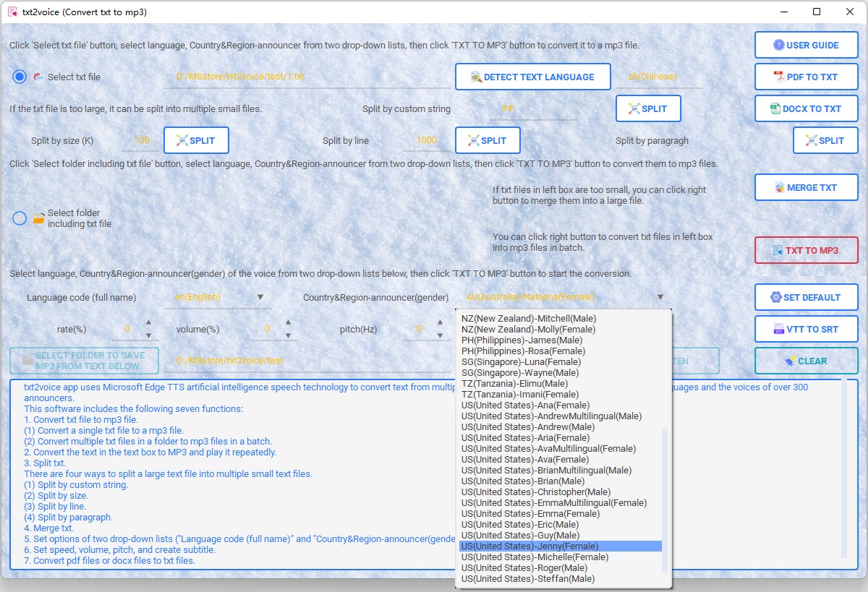Increase the rate(%) value
This screenshot has width=868, height=592.
[x=148, y=323]
